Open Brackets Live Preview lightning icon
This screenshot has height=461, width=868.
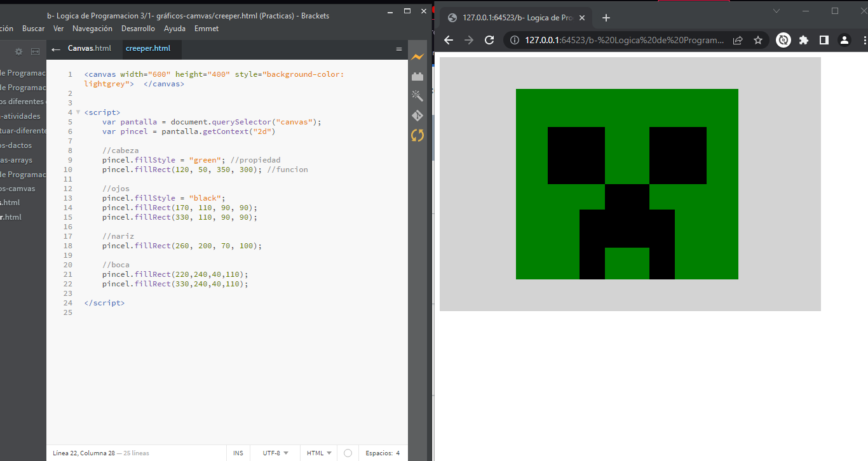point(417,57)
